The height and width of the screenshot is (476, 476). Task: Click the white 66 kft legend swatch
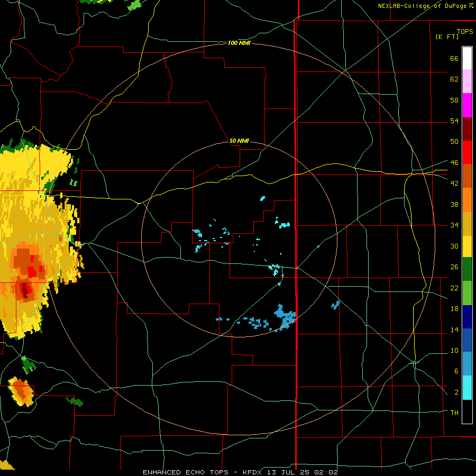click(467, 58)
